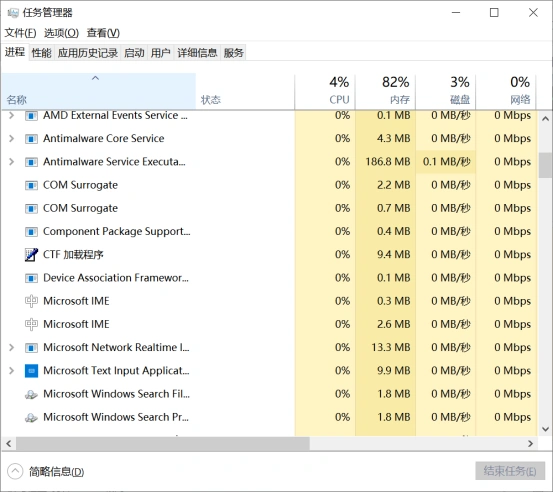Click the 9.9 MB memory value
This screenshot has width=553, height=493.
click(x=394, y=371)
